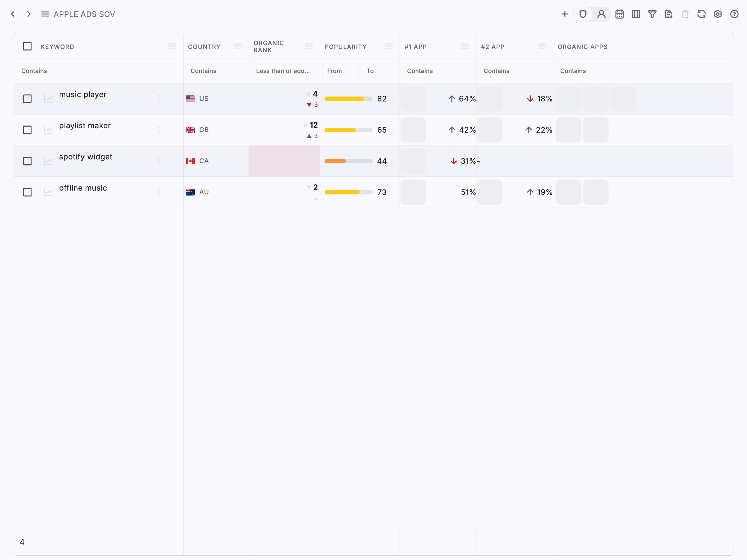747x560 pixels.
Task: Open the three-dot menu for spotify widget
Action: pos(158,161)
